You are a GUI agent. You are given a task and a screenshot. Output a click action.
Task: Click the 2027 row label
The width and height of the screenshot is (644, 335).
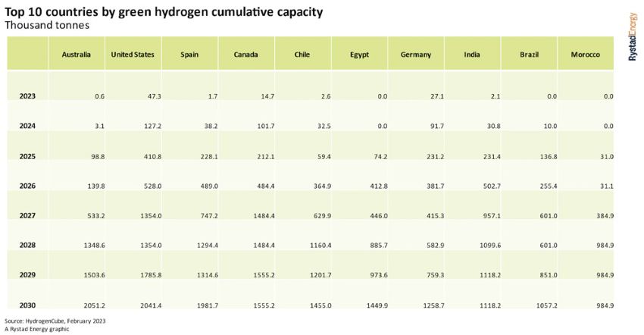(27, 215)
